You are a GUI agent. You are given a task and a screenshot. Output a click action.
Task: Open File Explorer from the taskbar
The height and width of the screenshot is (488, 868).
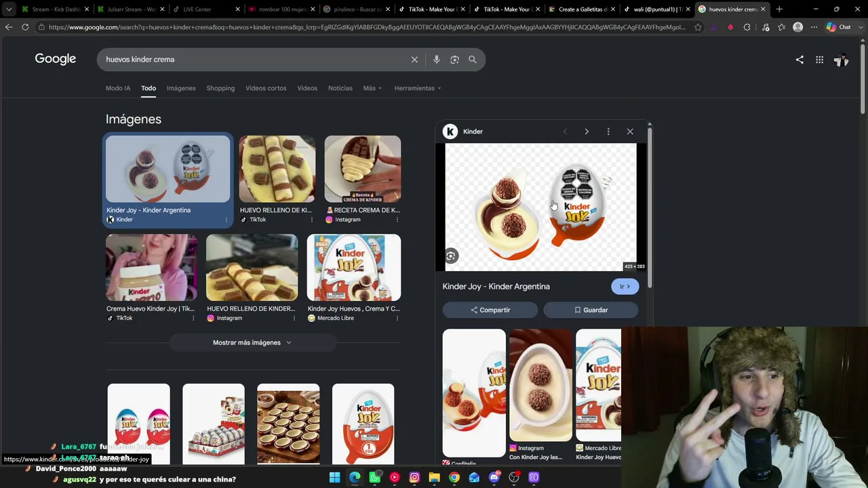pos(434,478)
